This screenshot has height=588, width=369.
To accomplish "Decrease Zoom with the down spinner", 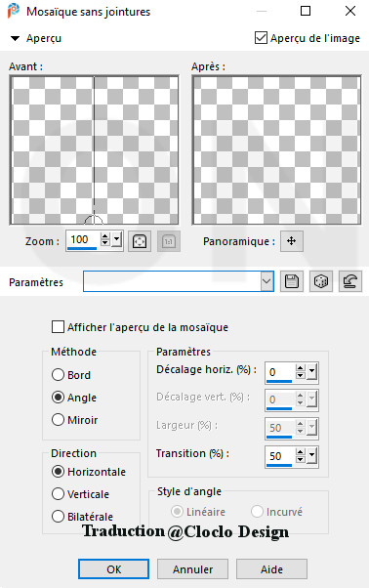I will [105, 242].
